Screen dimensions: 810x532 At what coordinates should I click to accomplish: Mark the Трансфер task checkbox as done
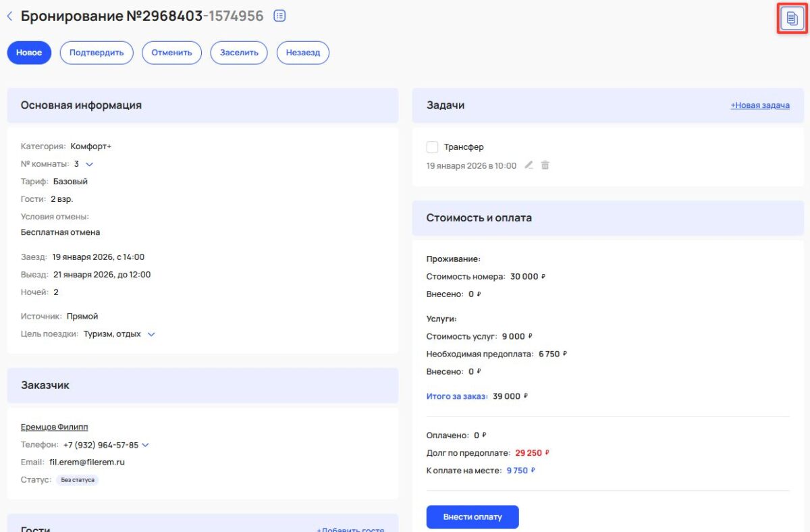click(433, 147)
